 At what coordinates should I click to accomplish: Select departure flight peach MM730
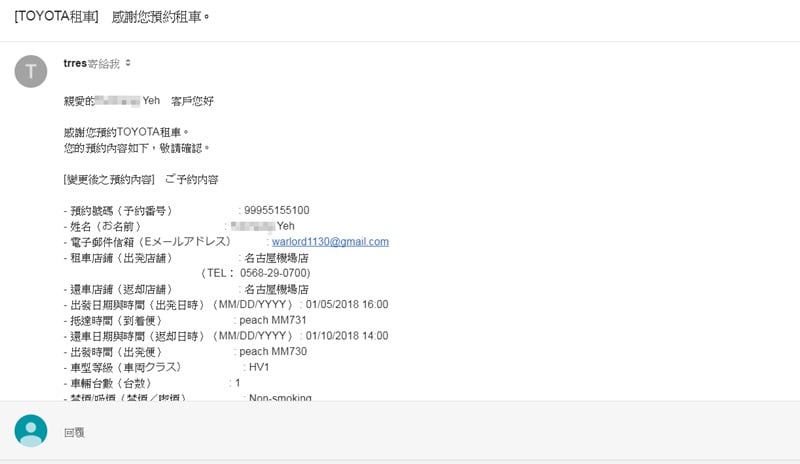[273, 352]
